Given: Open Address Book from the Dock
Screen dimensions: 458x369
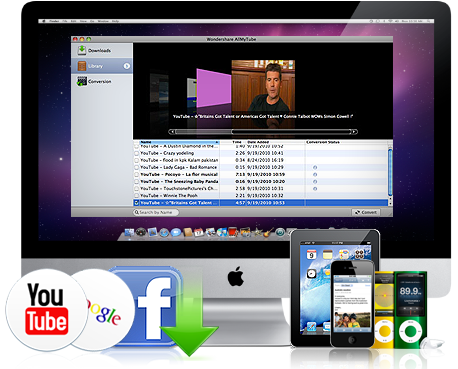Looking at the screenshot, I should (x=187, y=232).
